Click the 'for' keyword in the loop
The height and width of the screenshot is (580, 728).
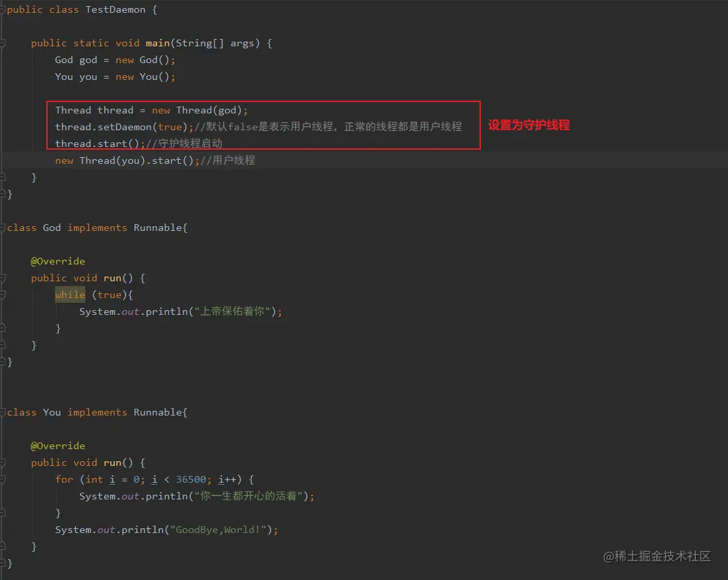(64, 479)
